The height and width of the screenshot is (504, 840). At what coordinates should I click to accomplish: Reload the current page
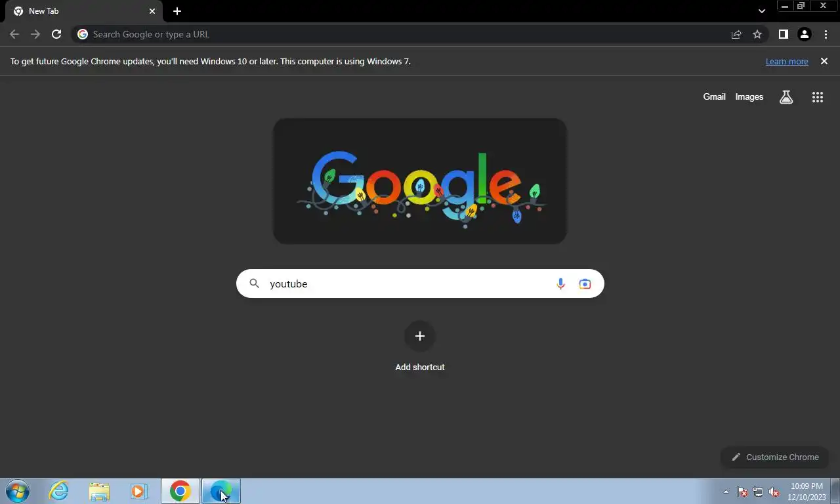click(x=56, y=34)
